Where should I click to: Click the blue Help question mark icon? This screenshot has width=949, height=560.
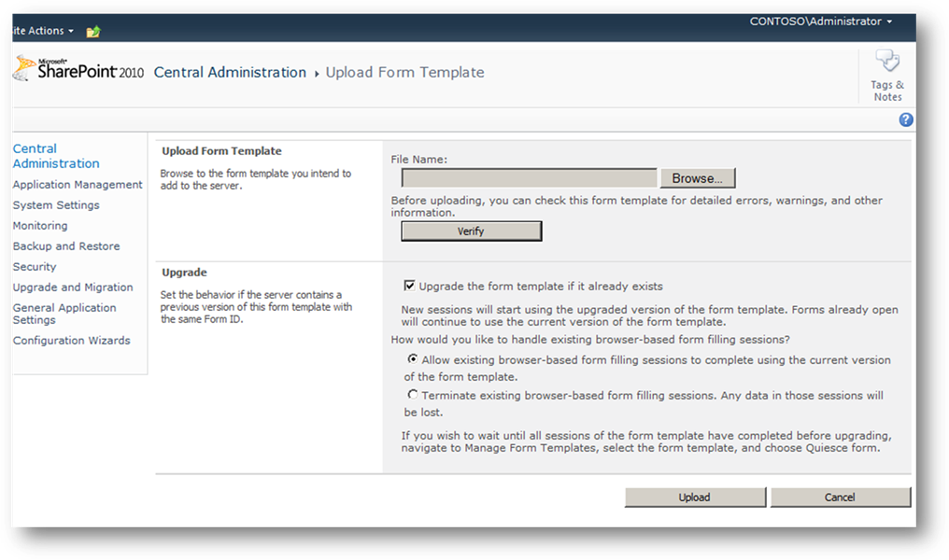(x=905, y=119)
